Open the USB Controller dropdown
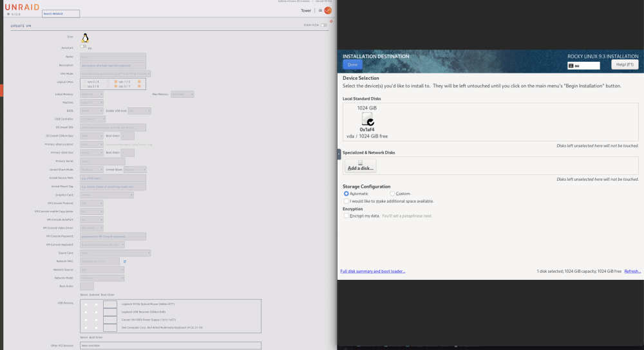The width and height of the screenshot is (644, 350). click(93, 119)
